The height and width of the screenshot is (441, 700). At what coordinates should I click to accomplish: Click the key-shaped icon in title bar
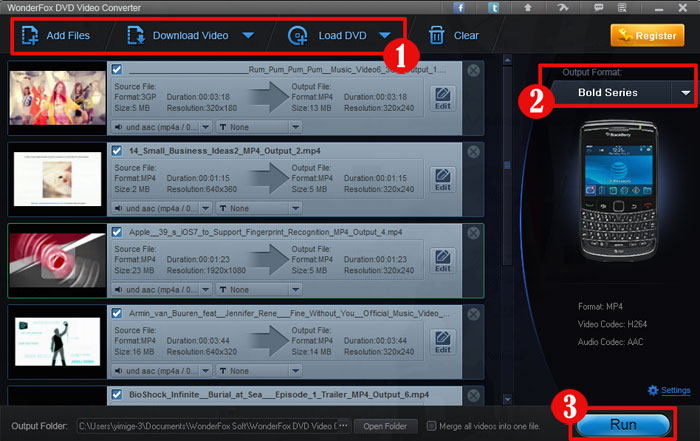coord(563,8)
